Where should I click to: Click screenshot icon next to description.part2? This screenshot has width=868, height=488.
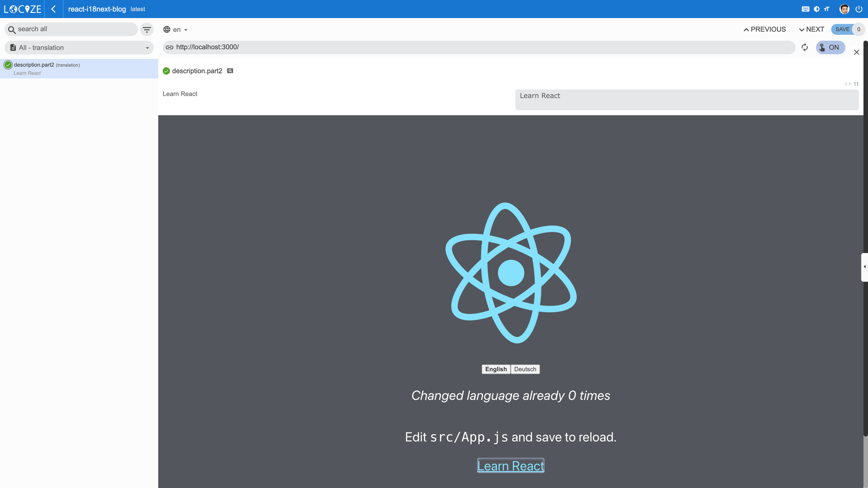(x=230, y=71)
